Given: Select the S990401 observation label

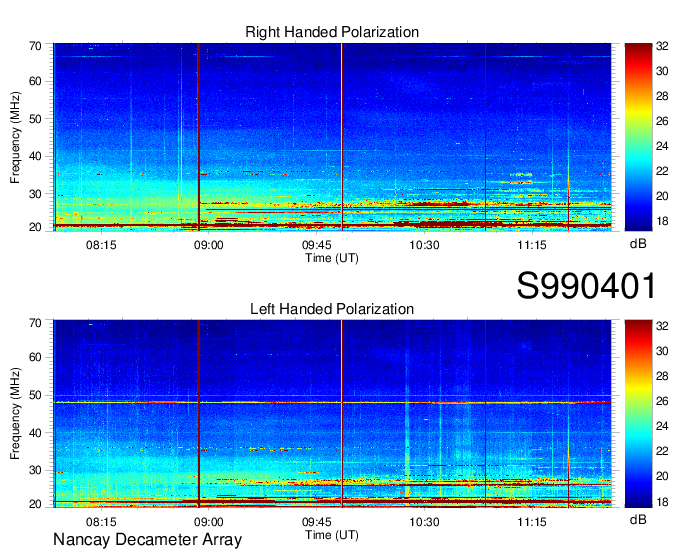Looking at the screenshot, I should tap(586, 286).
